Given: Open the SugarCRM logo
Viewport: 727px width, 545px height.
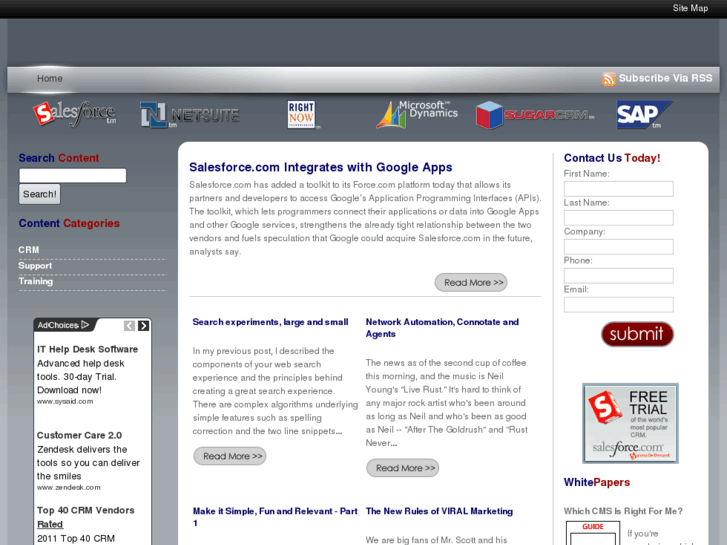Looking at the screenshot, I should 535,115.
